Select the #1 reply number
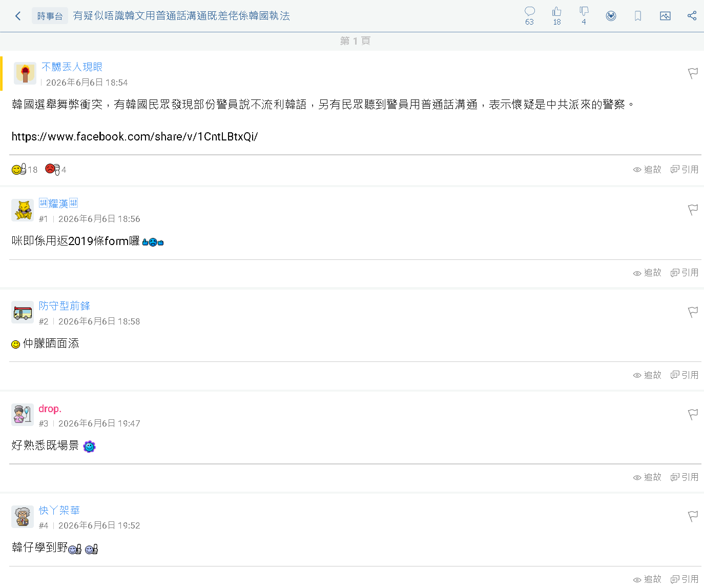Image resolution: width=704 pixels, height=588 pixels. [44, 219]
